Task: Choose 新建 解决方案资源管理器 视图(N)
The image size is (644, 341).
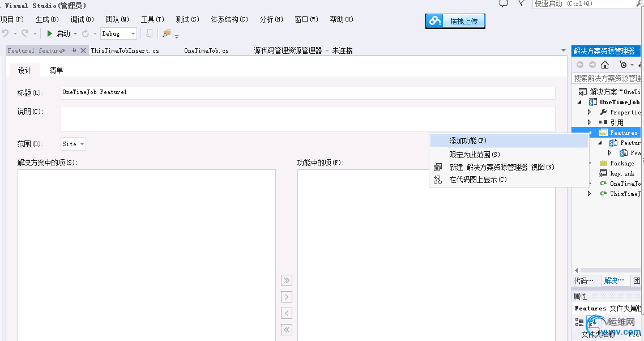Action: (509, 167)
